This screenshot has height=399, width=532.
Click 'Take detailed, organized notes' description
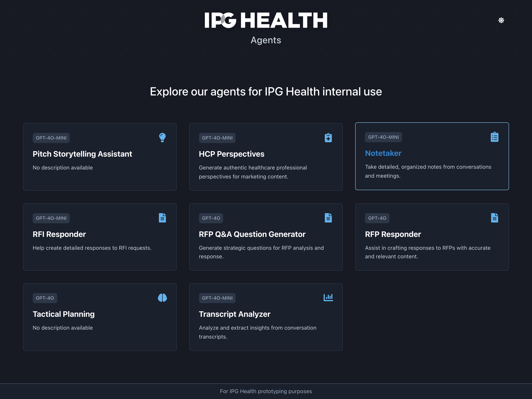point(428,171)
